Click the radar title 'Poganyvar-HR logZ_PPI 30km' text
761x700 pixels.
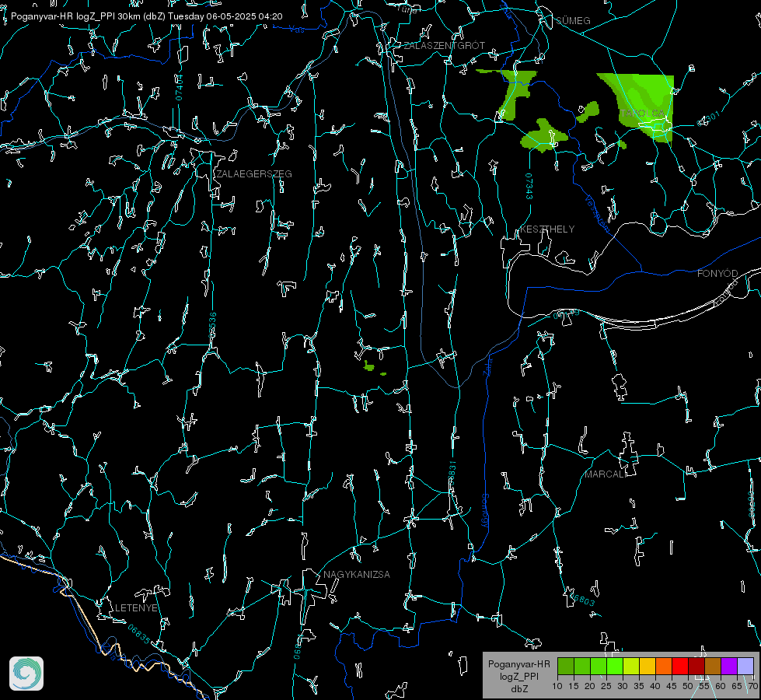coord(75,16)
